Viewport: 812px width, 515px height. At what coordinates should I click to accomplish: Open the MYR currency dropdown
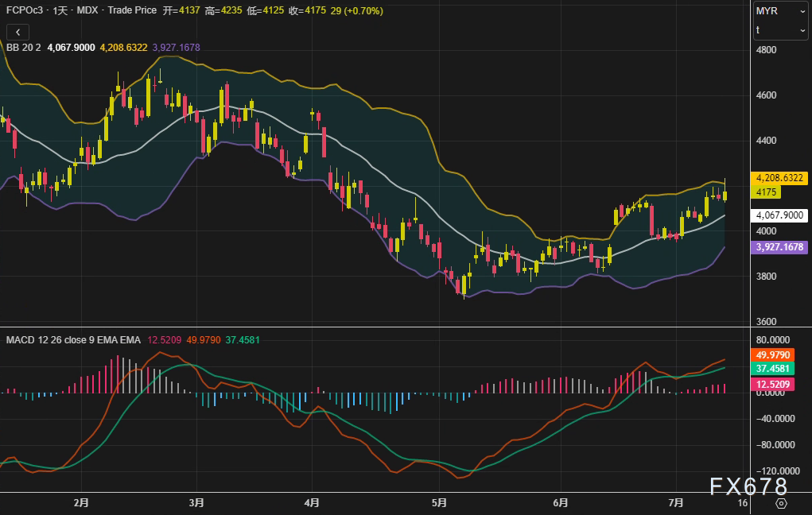point(780,11)
